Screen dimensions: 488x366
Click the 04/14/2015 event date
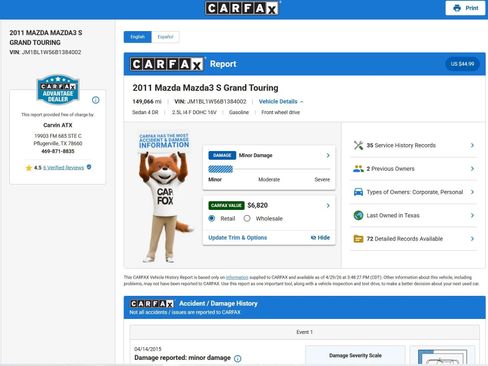(148, 349)
